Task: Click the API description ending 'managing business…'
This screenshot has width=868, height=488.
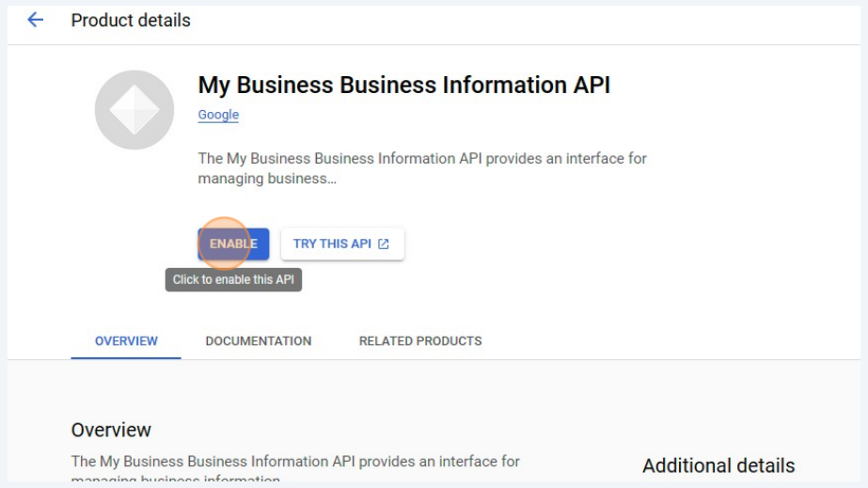Action: 422,168
